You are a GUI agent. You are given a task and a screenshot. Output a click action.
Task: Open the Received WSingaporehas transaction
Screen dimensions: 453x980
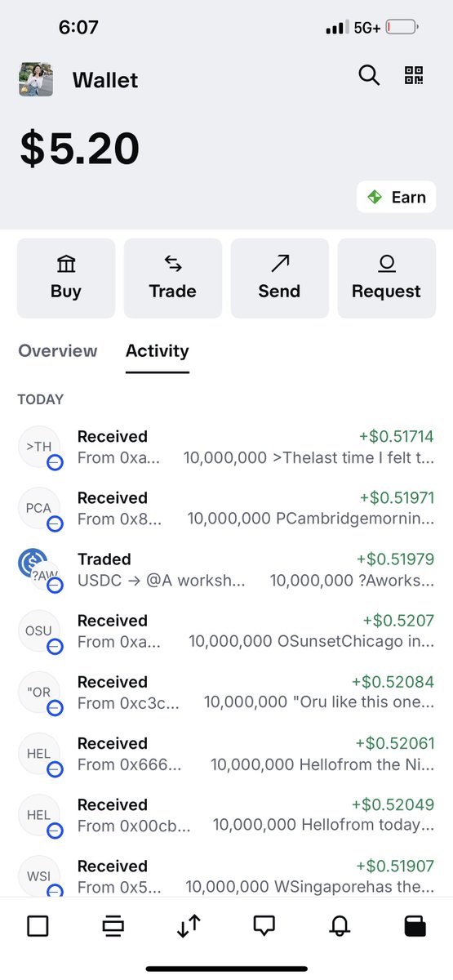(x=226, y=875)
